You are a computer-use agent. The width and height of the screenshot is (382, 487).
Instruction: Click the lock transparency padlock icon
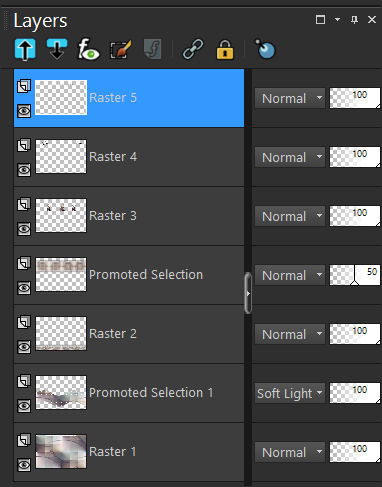tap(225, 50)
